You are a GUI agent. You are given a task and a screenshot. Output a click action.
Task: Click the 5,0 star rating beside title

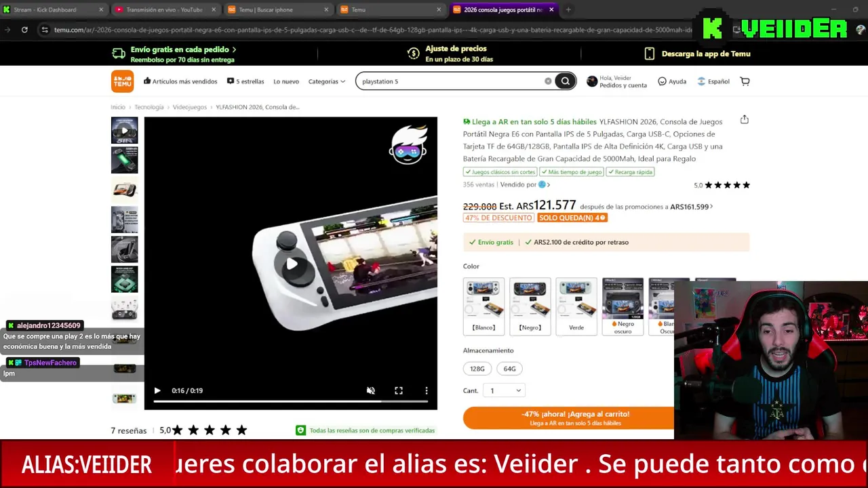pyautogui.click(x=722, y=185)
